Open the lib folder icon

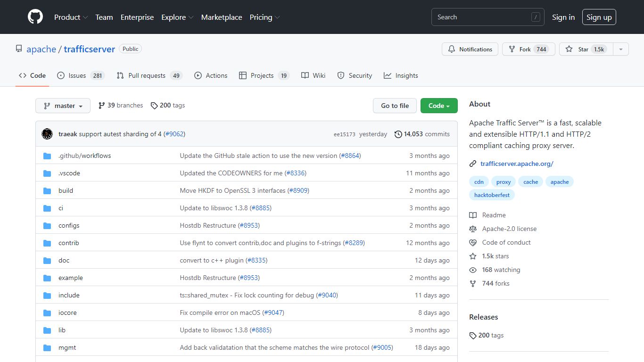[x=47, y=330]
